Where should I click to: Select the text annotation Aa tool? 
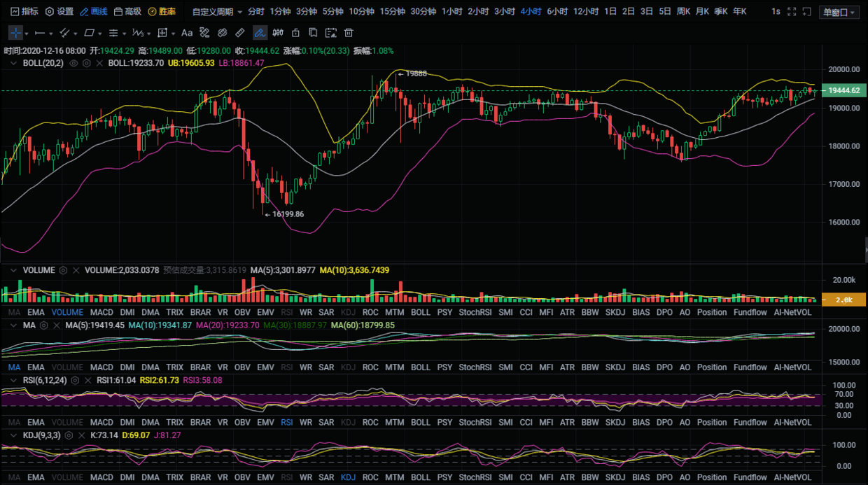[x=187, y=33]
